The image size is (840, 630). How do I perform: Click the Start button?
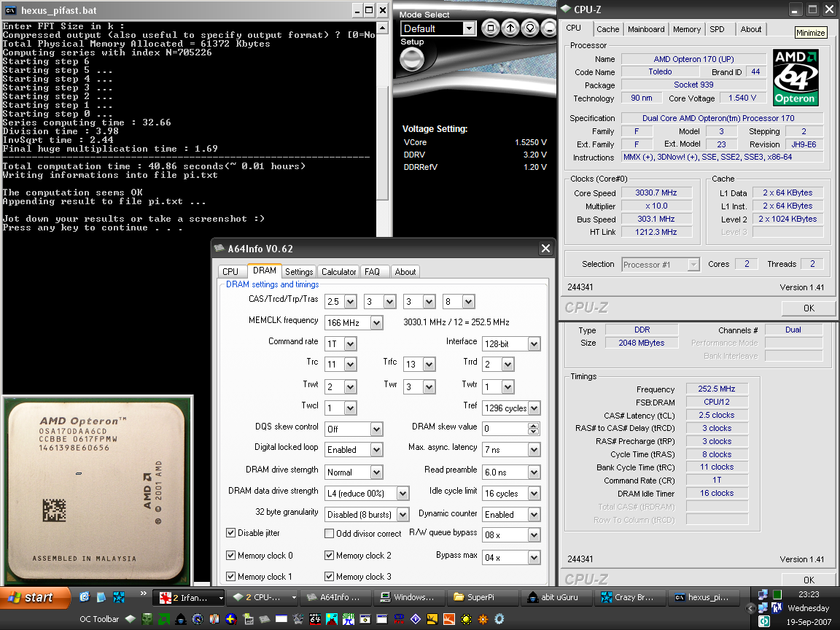click(35, 597)
